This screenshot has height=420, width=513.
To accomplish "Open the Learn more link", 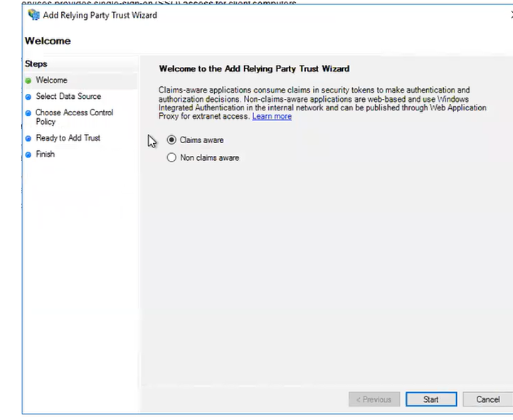I will (x=272, y=117).
